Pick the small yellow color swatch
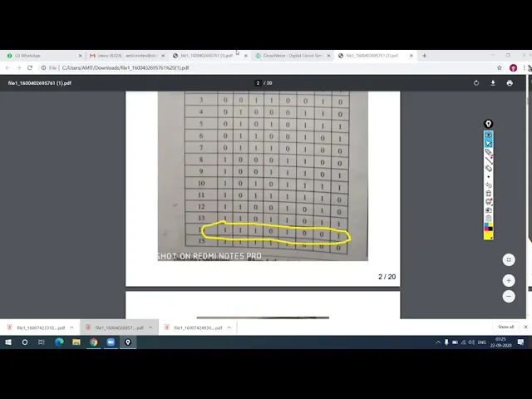This screenshot has height=399, width=532. click(490, 224)
